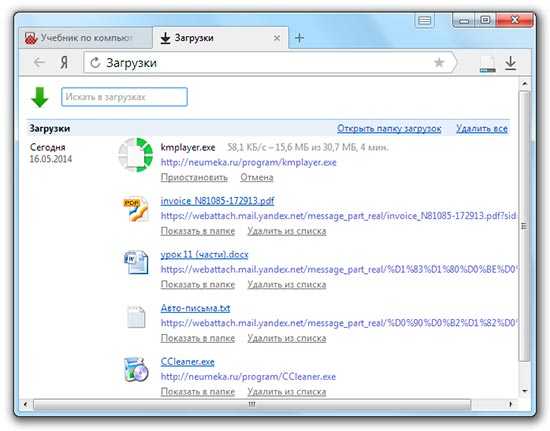Select the Загрузки tab
The height and width of the screenshot is (431, 550).
(x=220, y=38)
